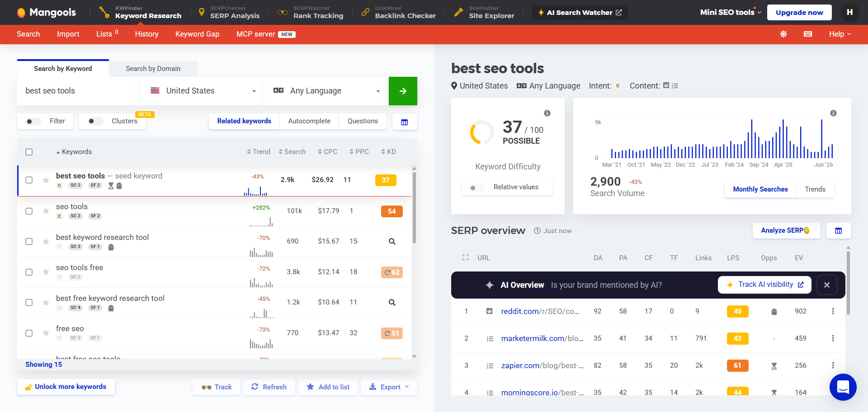Refresh KD badge 51 for free seo
868x412 pixels.
click(x=392, y=333)
